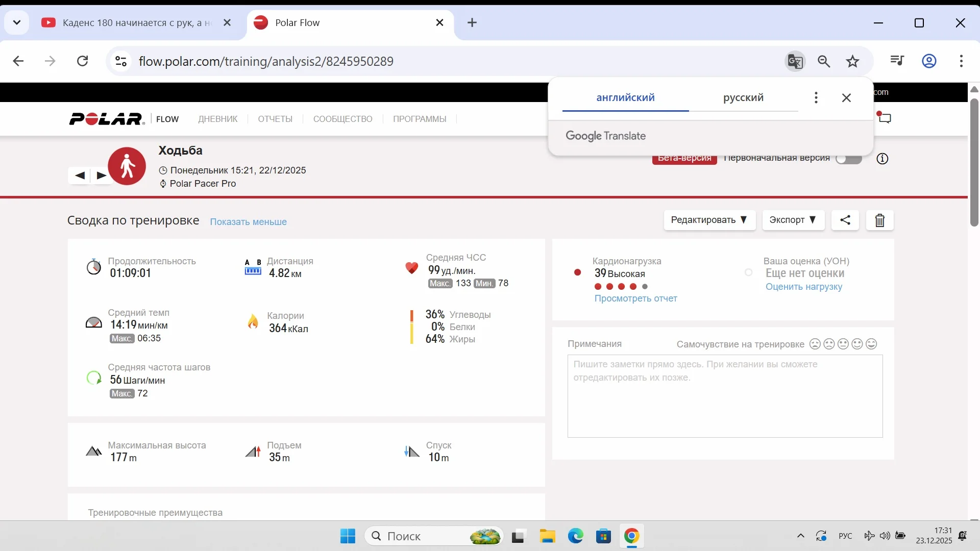Expand the Редактировать dropdown

(x=709, y=220)
